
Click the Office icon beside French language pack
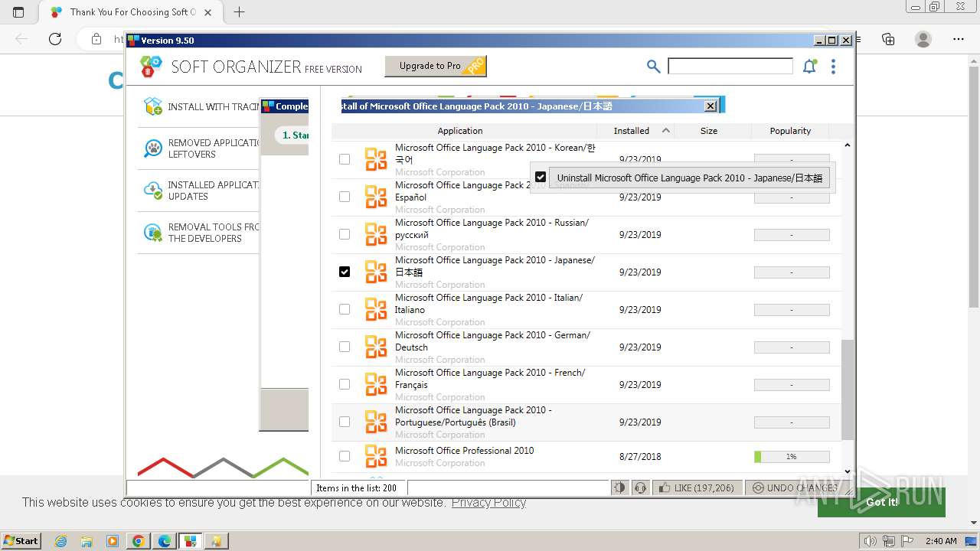pyautogui.click(x=376, y=384)
